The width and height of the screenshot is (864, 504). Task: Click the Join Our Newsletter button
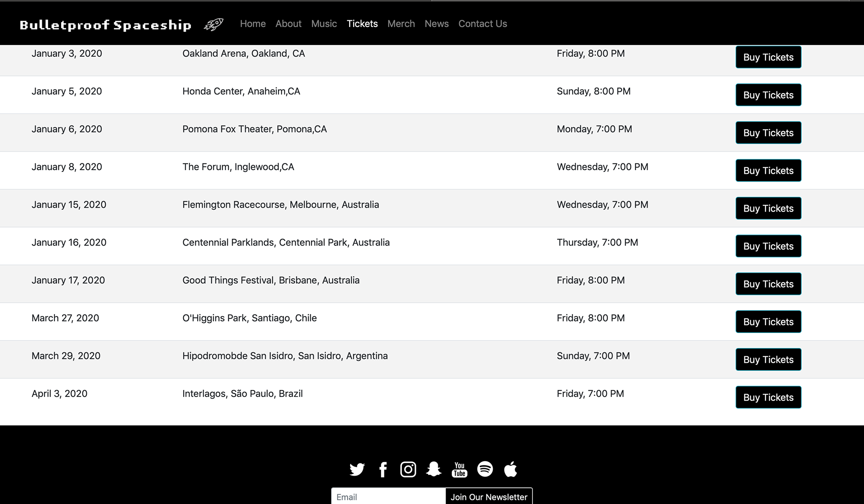pyautogui.click(x=489, y=496)
